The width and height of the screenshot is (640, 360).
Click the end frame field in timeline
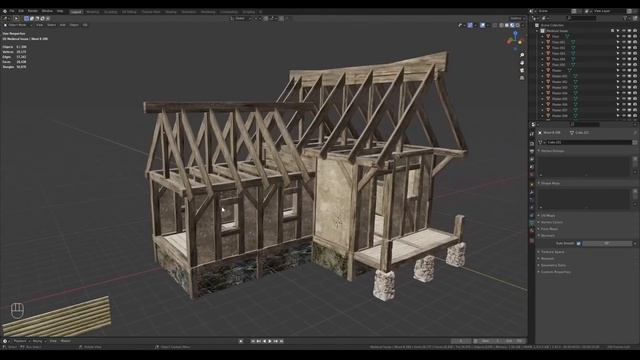514,341
